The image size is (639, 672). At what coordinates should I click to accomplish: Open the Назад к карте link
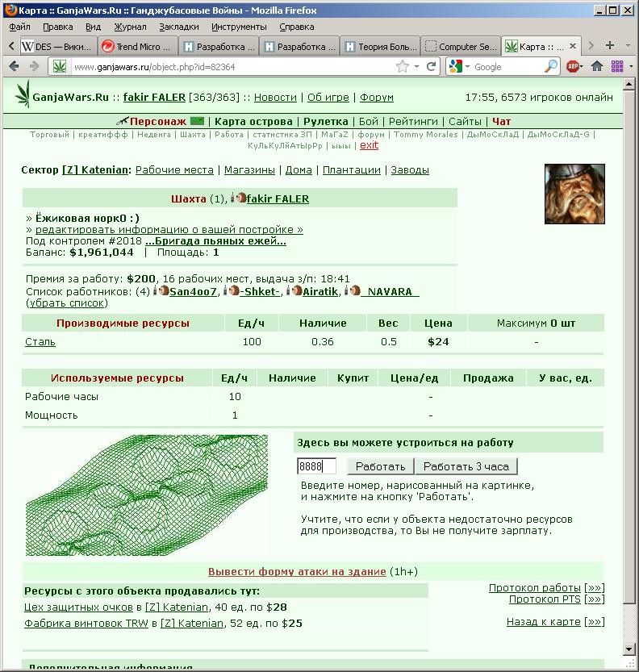tap(544, 621)
